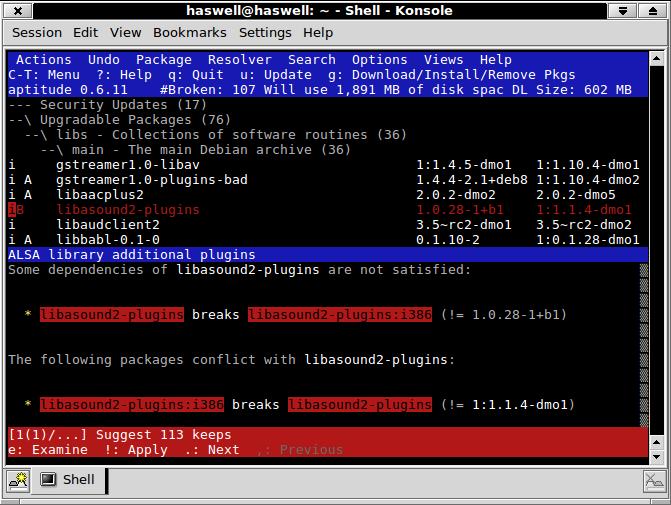Click the iB broken state flag

(16, 210)
